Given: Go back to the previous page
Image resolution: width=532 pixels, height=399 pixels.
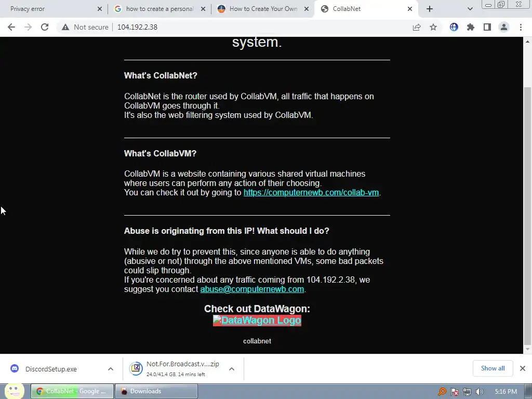Looking at the screenshot, I should click(x=11, y=27).
